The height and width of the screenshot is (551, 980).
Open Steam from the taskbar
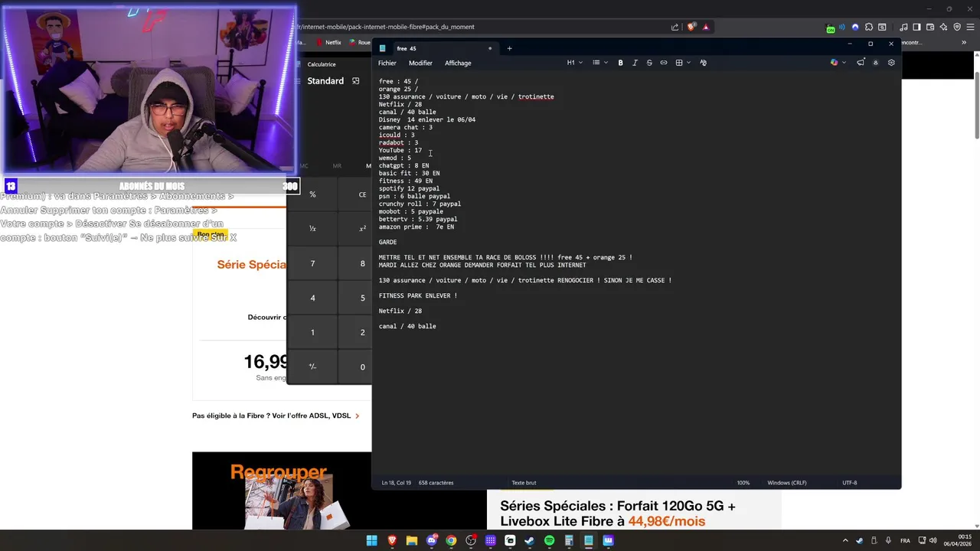(x=529, y=540)
